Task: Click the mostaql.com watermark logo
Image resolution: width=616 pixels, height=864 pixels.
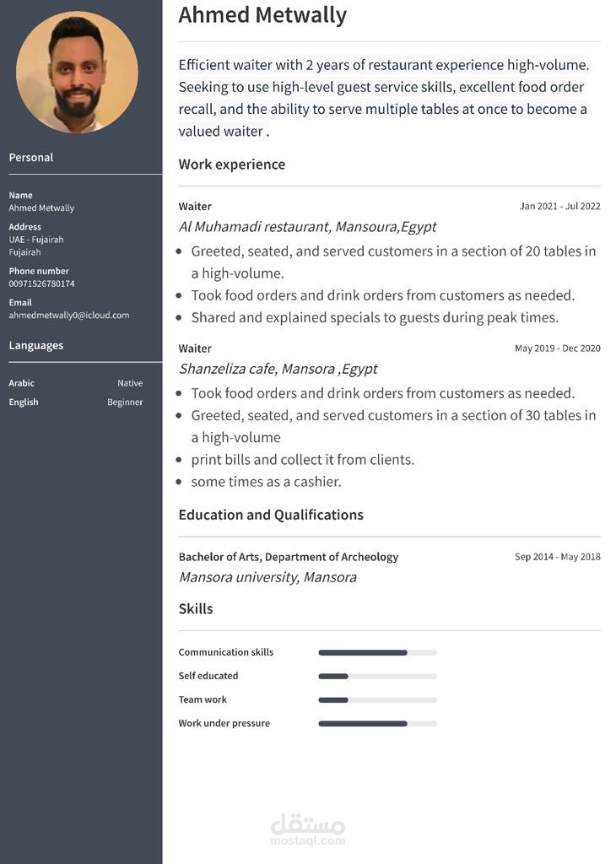Action: [308, 830]
